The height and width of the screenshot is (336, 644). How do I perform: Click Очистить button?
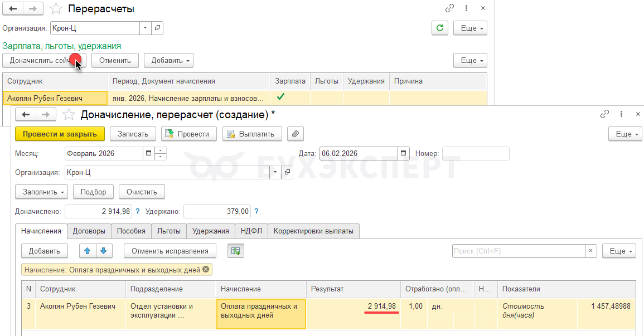click(142, 192)
